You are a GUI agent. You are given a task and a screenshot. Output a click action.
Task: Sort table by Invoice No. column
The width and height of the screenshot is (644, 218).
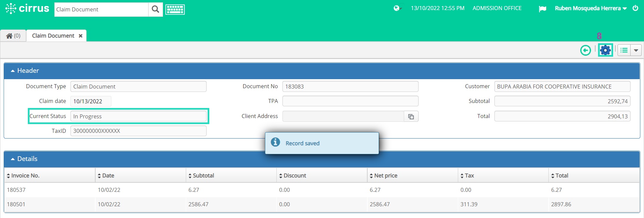coord(23,175)
